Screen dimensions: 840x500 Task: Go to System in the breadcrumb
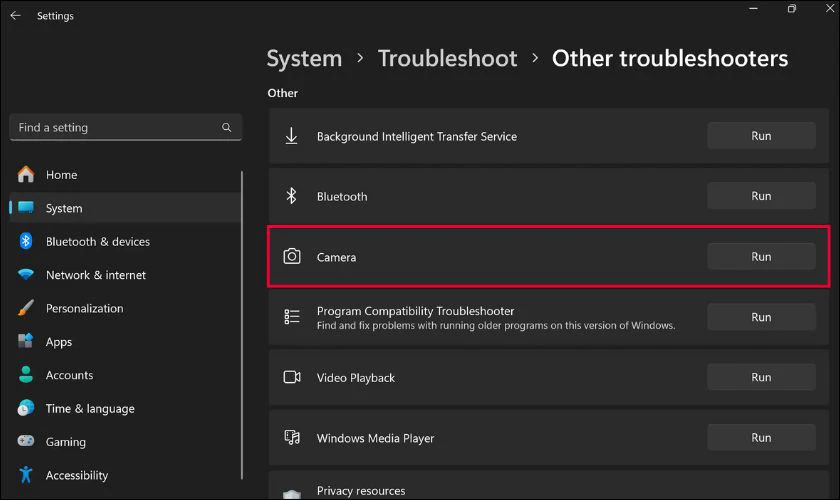tap(304, 58)
